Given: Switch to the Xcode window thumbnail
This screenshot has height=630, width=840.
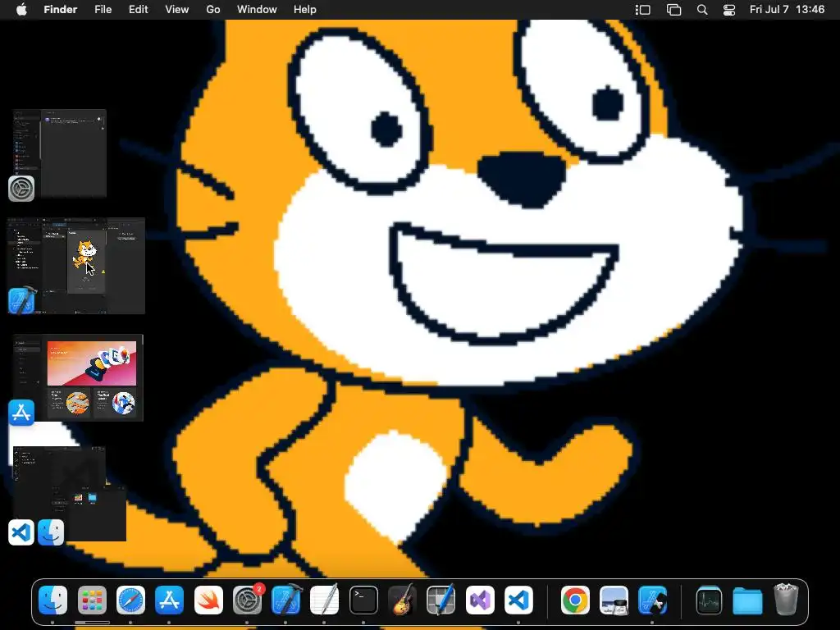Looking at the screenshot, I should 78,265.
